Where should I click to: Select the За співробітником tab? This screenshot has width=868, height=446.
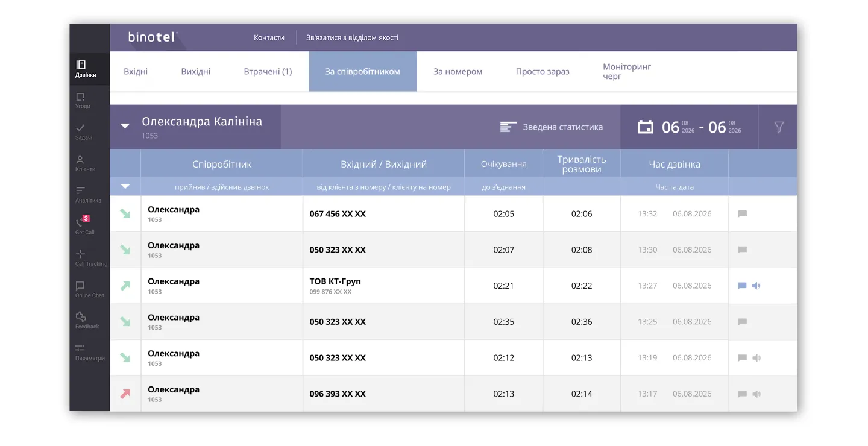(x=362, y=71)
